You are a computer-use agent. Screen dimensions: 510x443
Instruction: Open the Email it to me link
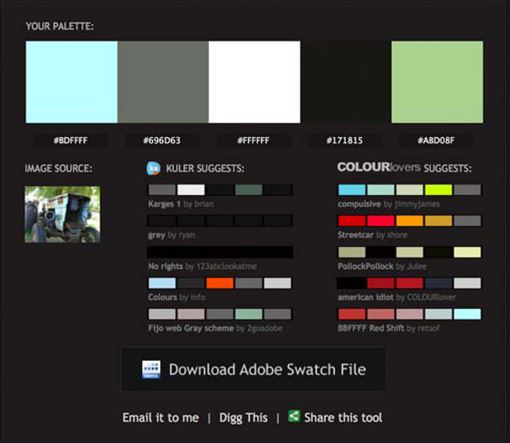pyautogui.click(x=161, y=418)
